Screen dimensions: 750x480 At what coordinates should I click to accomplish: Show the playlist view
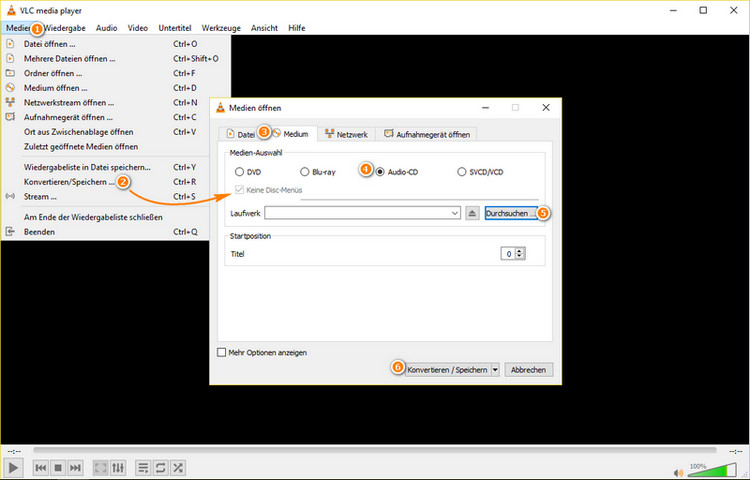click(x=143, y=467)
